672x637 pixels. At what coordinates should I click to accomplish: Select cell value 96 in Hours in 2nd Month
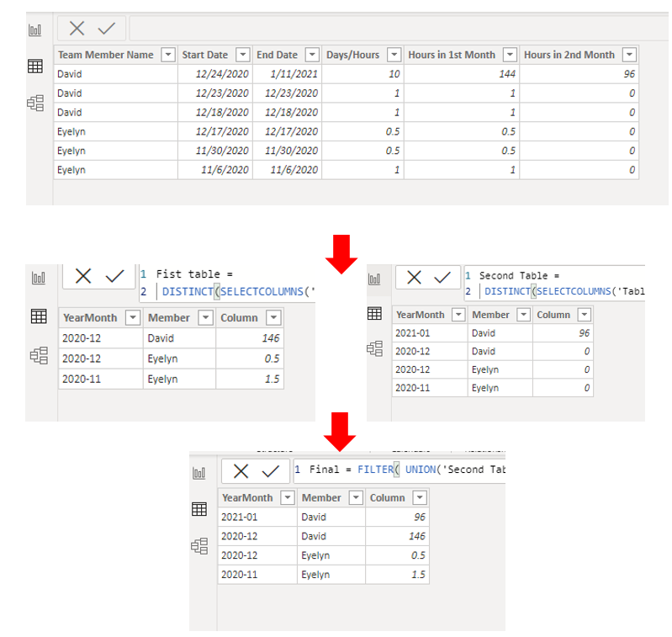click(x=579, y=74)
